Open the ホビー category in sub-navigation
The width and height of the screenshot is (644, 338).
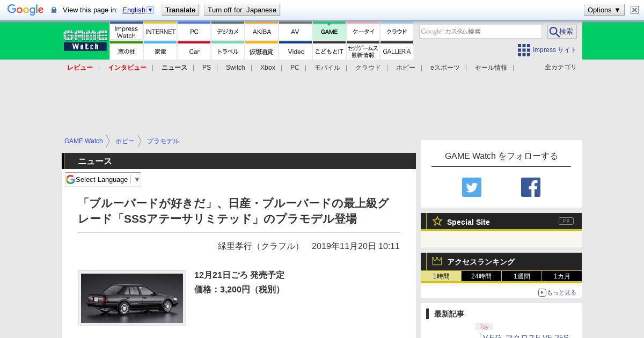coord(406,68)
